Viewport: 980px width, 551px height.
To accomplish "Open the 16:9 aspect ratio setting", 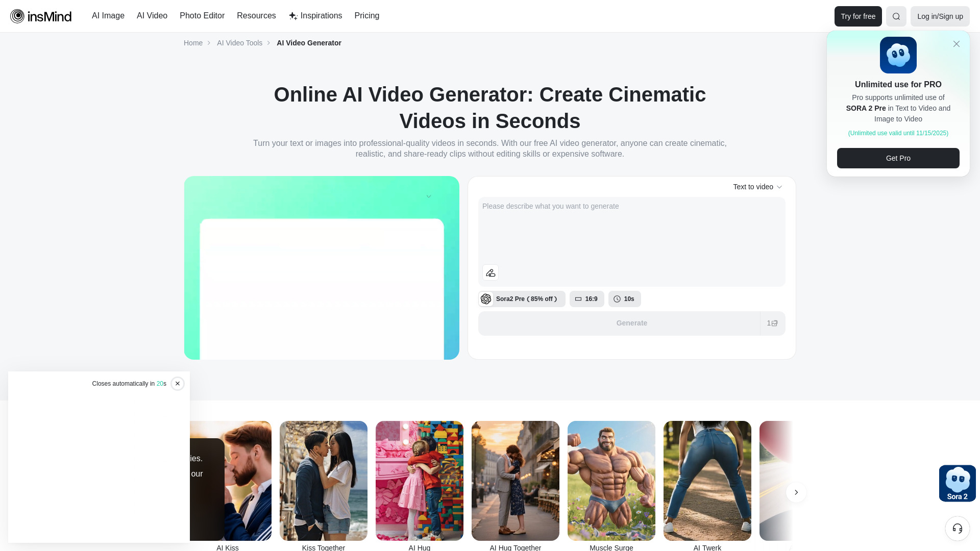I will click(587, 299).
